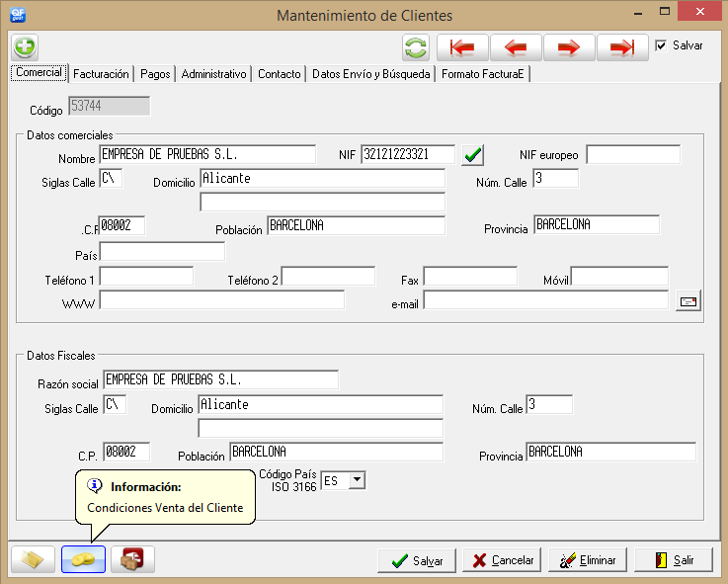Click Población field in Datos Fiscales

coord(337,452)
